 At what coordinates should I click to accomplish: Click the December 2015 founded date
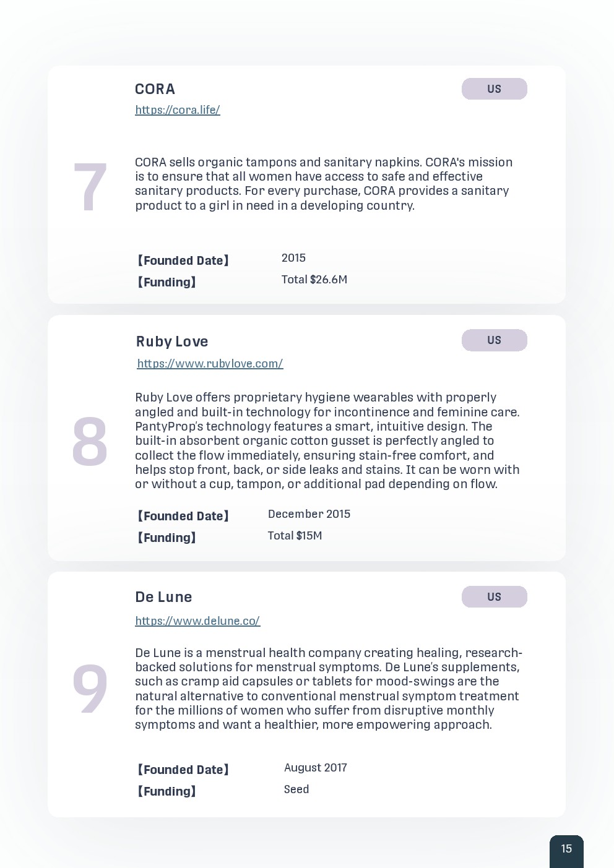pos(309,514)
